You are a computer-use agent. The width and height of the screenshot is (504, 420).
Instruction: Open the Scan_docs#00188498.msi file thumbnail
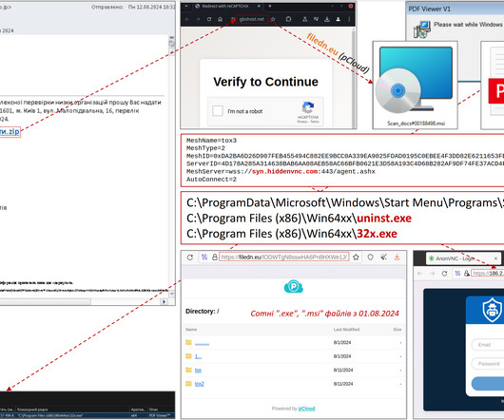(x=415, y=86)
